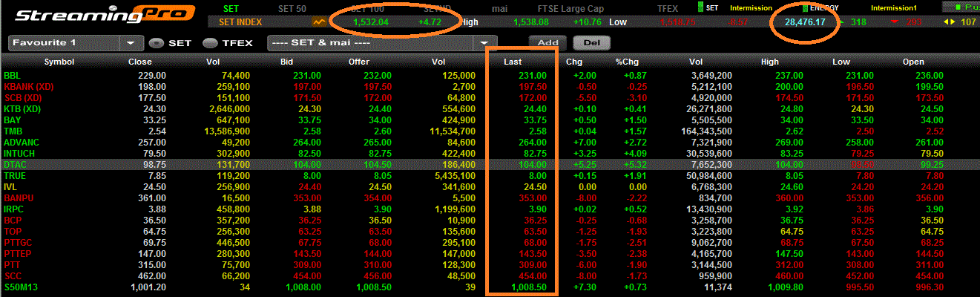Select the INTUCH symbol
980x297 pixels.
pos(20,154)
